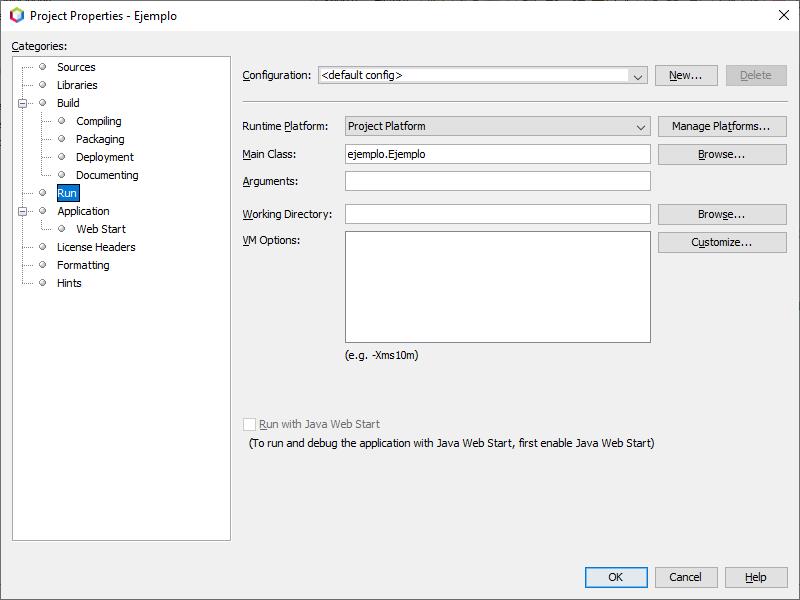This screenshot has height=600, width=800.
Task: Select Hints category
Action: pos(69,283)
